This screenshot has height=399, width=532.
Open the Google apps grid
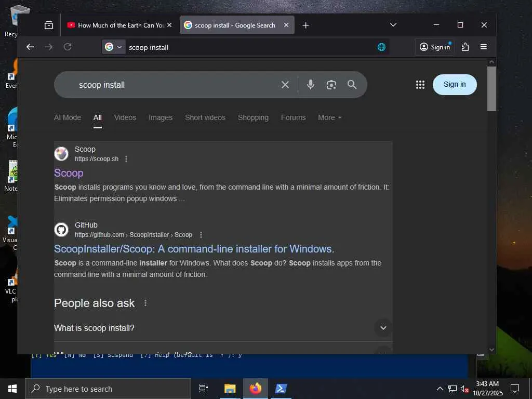[x=420, y=85]
